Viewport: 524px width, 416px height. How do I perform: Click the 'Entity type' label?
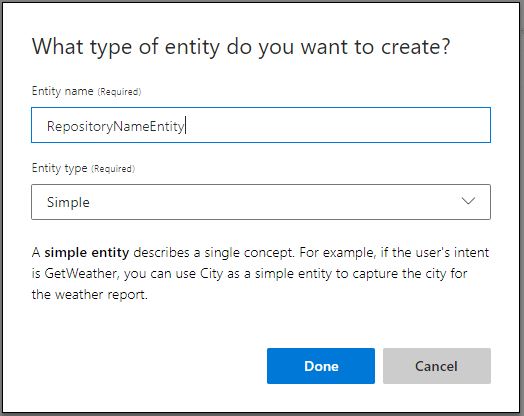59,168
